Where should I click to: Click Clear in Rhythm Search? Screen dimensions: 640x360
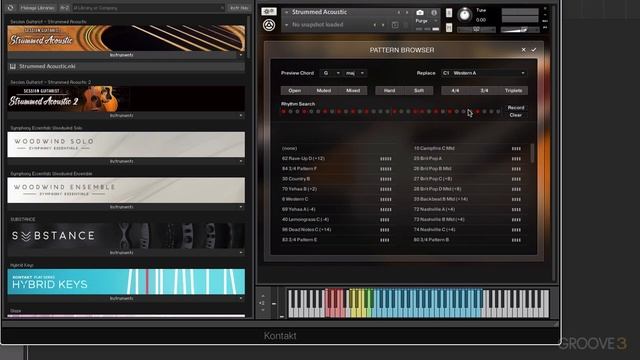[x=516, y=115]
